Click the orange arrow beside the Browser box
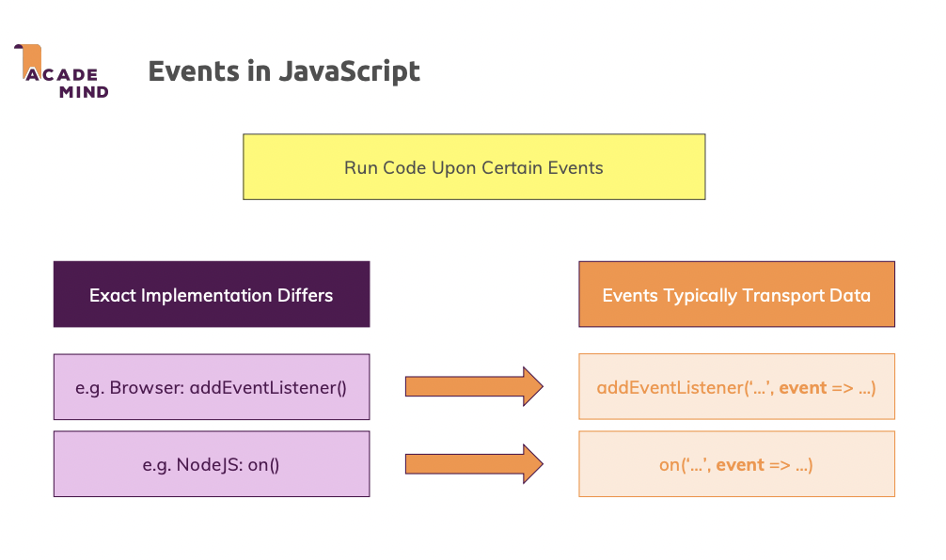 click(x=474, y=386)
